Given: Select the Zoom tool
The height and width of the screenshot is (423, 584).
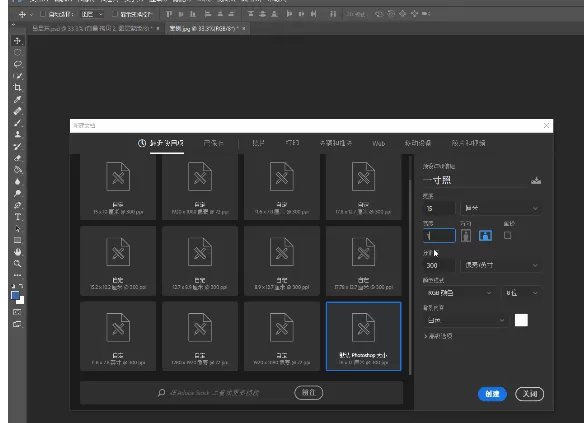Looking at the screenshot, I should point(18,264).
